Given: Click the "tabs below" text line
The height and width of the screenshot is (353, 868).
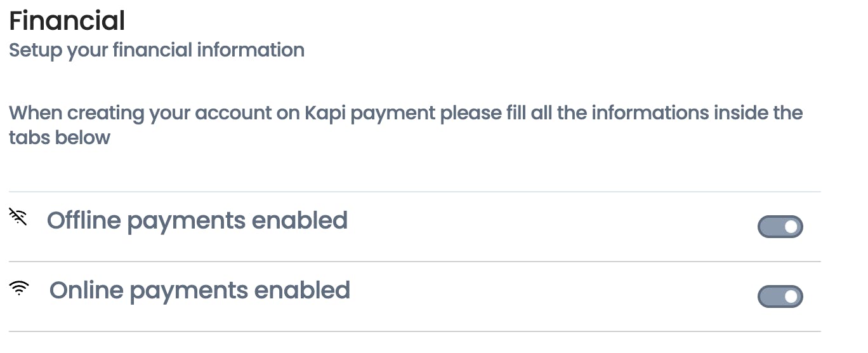Looking at the screenshot, I should coord(60,137).
